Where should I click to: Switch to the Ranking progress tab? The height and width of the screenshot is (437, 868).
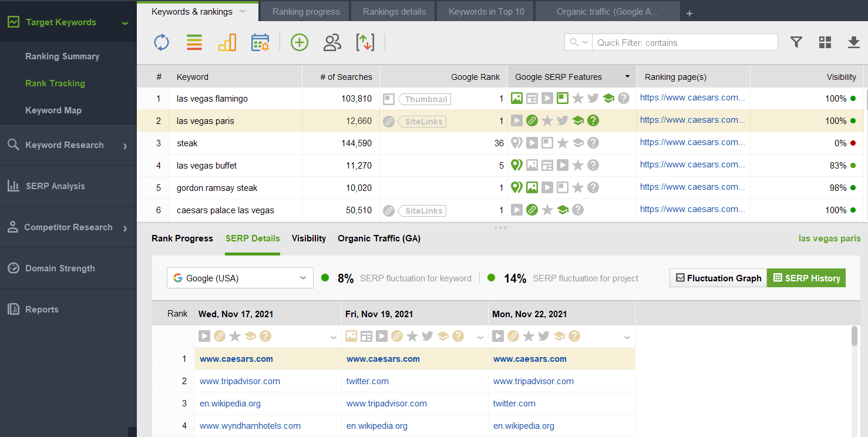tap(306, 12)
